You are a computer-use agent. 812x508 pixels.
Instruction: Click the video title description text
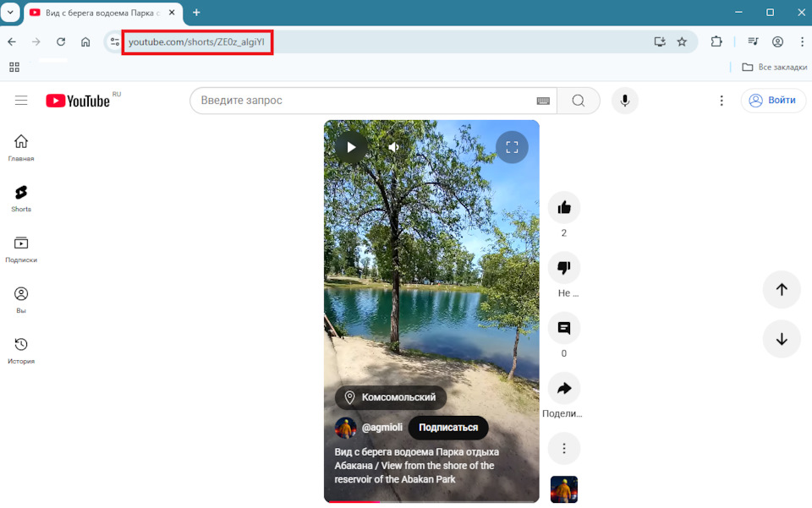click(x=416, y=466)
